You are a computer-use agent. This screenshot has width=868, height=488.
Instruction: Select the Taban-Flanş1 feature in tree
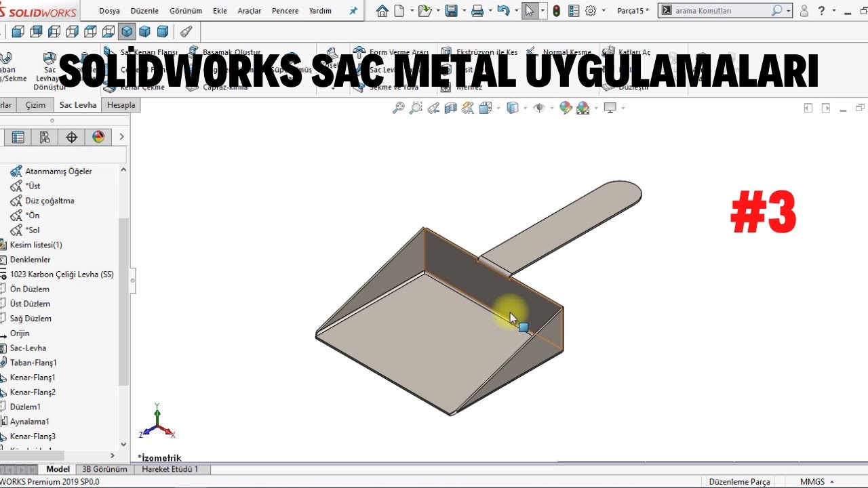(x=33, y=363)
